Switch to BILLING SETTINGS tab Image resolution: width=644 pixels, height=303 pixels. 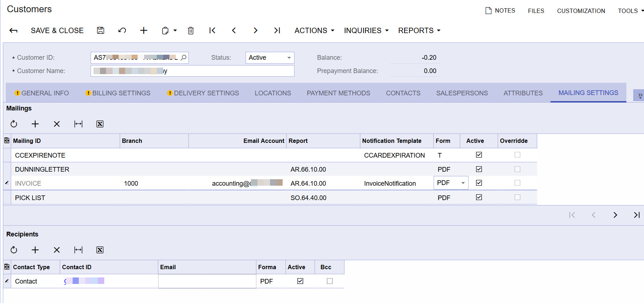pyautogui.click(x=118, y=93)
